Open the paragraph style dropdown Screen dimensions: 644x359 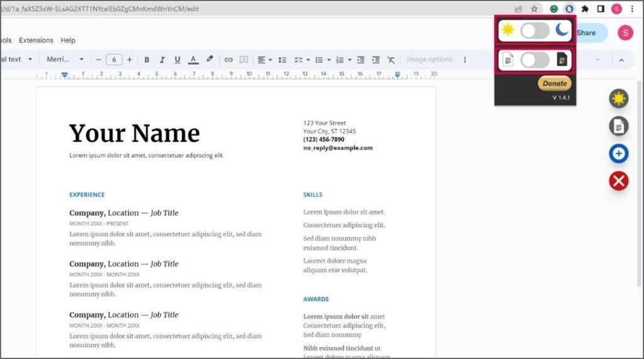tap(16, 60)
